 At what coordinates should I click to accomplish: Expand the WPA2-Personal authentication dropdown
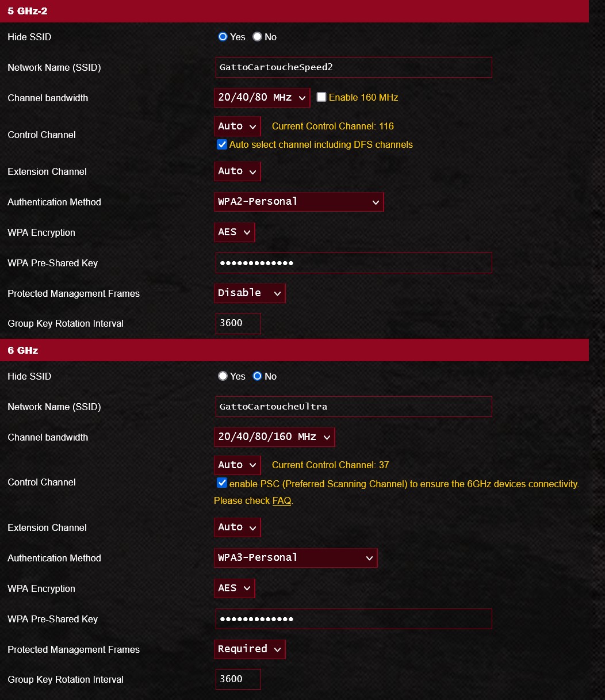pyautogui.click(x=299, y=202)
